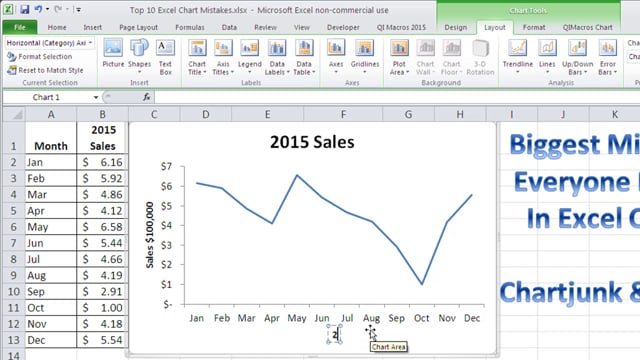The height and width of the screenshot is (360, 640).
Task: Open the Page Layout tab
Action: (138, 27)
